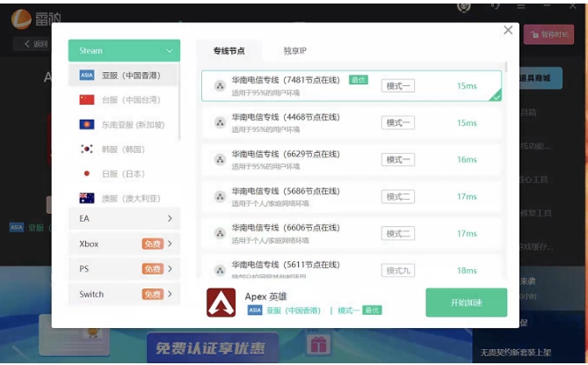
Task: Click the 15ms latency of 7481 node
Action: tap(467, 86)
